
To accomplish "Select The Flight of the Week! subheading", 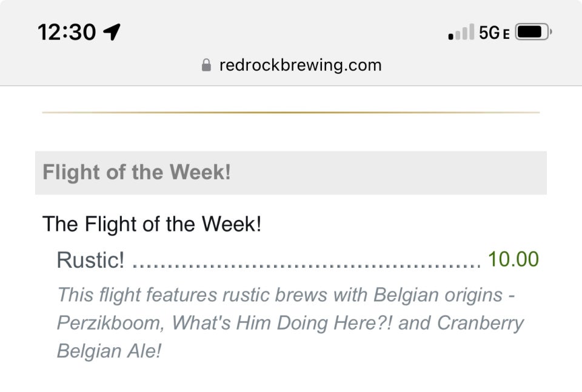I will pos(152,224).
